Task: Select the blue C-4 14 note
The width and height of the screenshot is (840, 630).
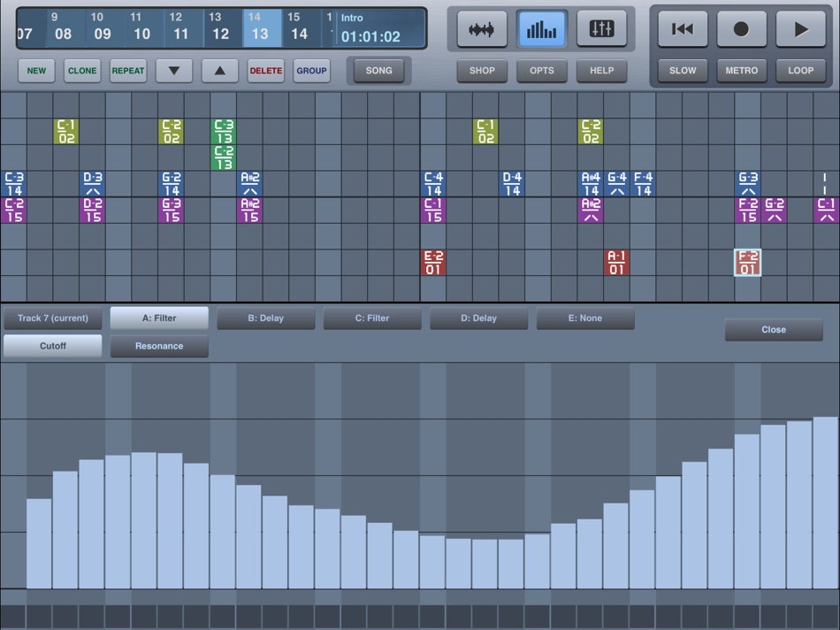Action: (x=433, y=184)
